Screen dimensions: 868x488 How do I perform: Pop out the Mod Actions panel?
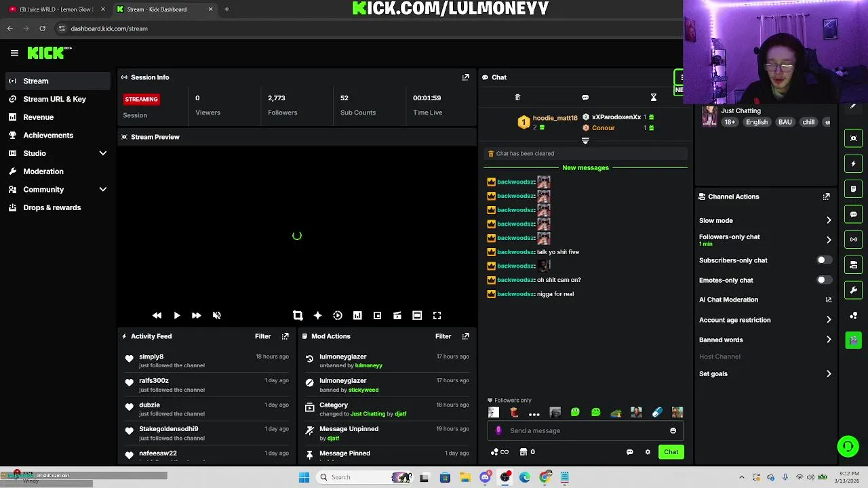coord(465,336)
